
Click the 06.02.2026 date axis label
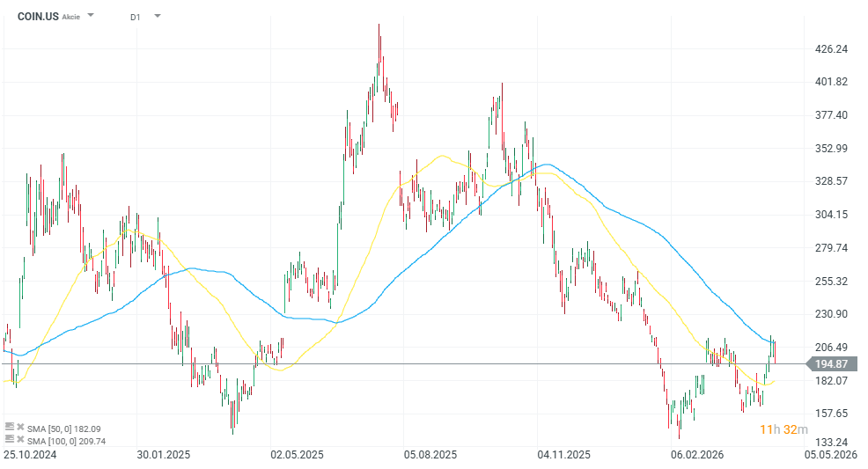pos(696,455)
